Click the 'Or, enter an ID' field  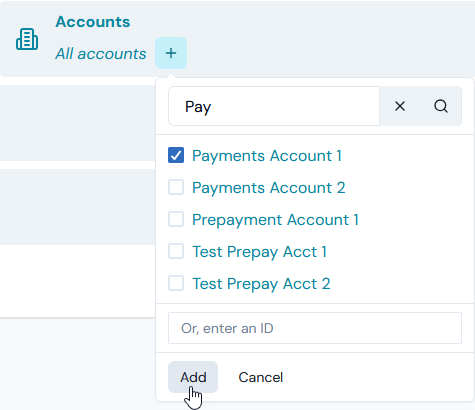(x=315, y=328)
